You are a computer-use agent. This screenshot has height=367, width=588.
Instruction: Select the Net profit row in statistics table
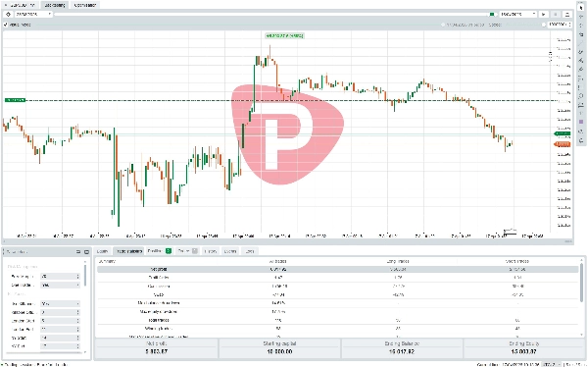[337, 269]
